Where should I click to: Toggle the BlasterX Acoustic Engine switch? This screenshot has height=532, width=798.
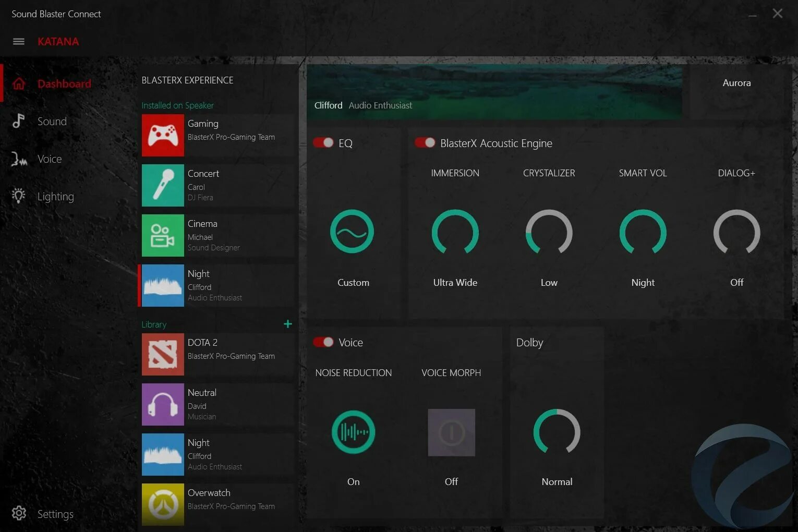425,142
